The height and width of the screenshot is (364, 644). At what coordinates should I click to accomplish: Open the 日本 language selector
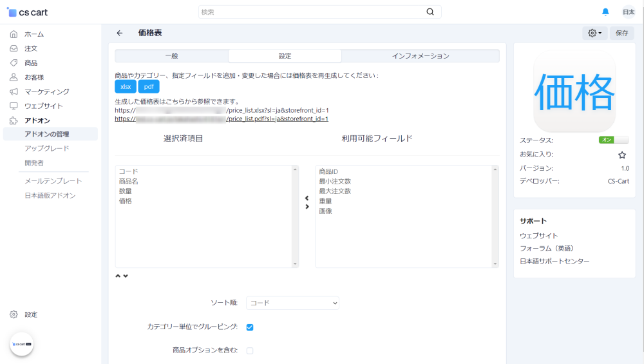pyautogui.click(x=629, y=12)
